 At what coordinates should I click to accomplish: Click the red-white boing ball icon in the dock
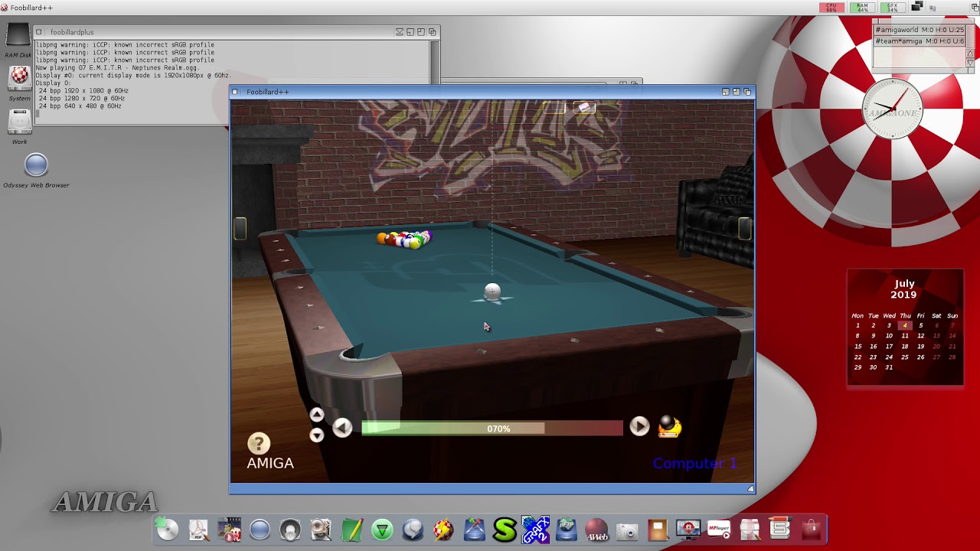(443, 530)
